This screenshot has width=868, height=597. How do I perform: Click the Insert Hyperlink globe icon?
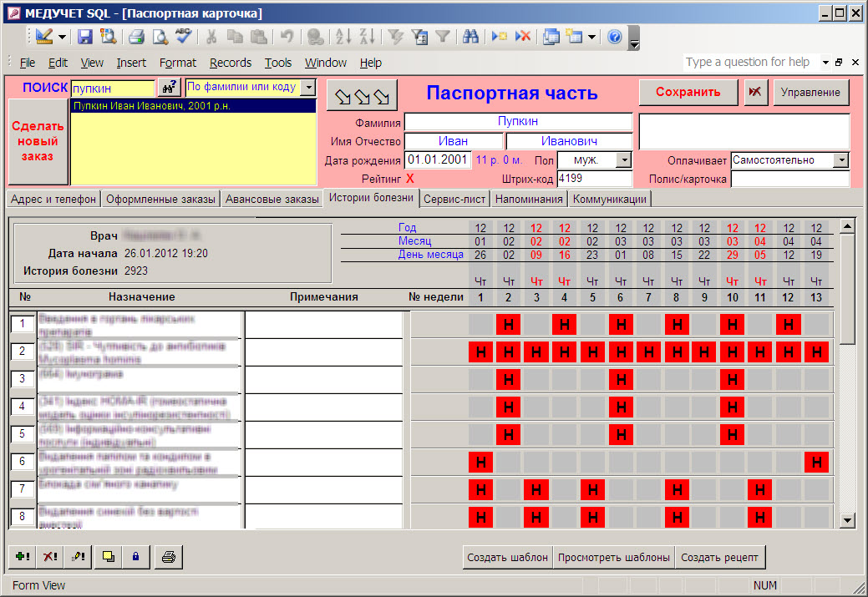(316, 37)
